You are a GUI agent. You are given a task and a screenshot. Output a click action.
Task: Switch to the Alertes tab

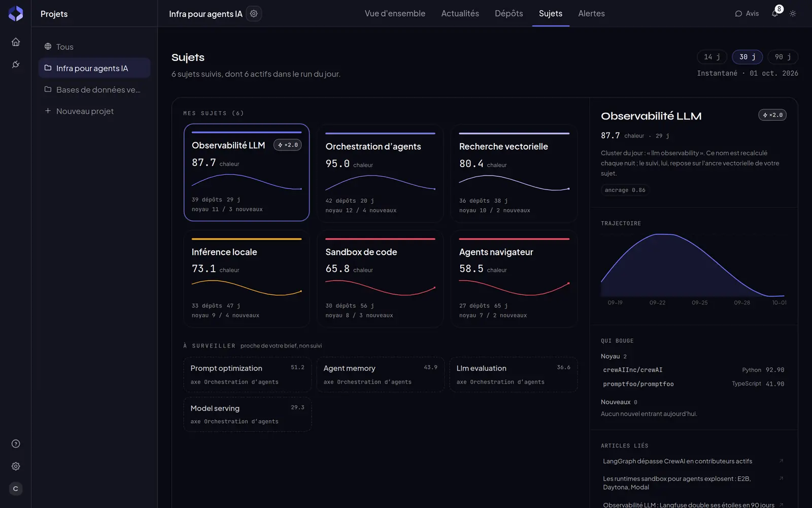click(591, 14)
